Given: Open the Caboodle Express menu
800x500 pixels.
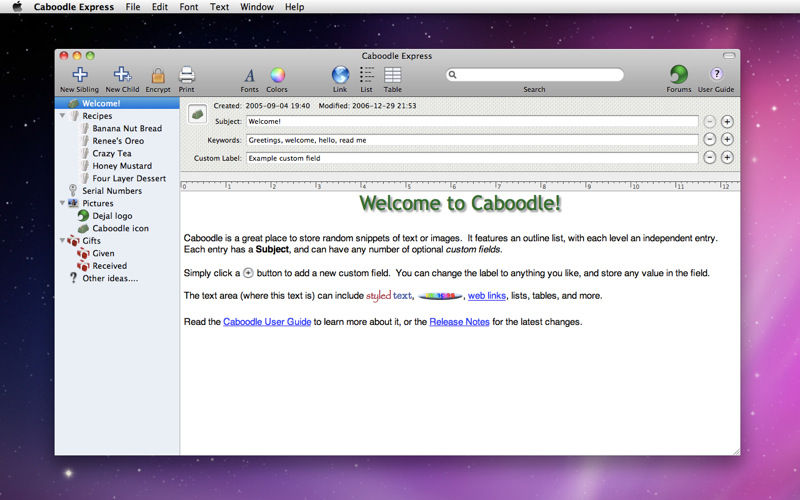Looking at the screenshot, I should pyautogui.click(x=74, y=7).
